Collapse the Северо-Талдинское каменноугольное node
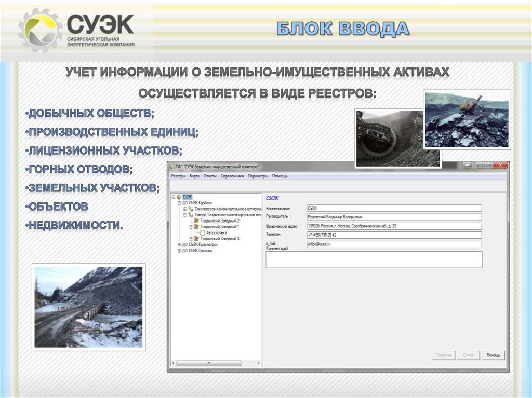The height and width of the screenshot is (398, 532). coord(185,215)
